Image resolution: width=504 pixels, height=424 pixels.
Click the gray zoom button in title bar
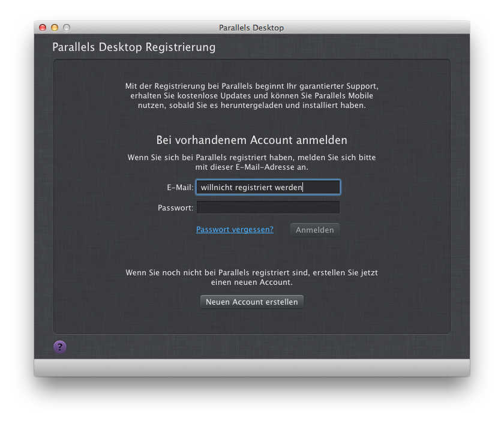pos(67,28)
